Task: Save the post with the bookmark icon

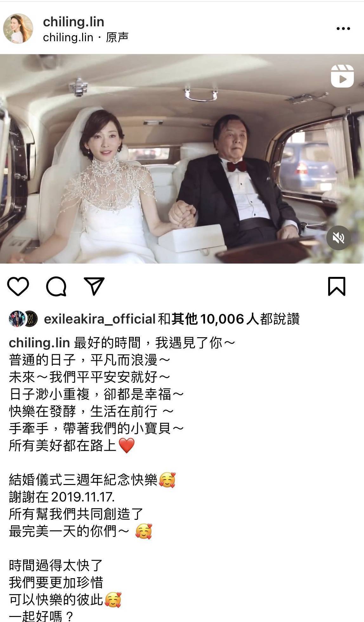Action: click(x=336, y=286)
